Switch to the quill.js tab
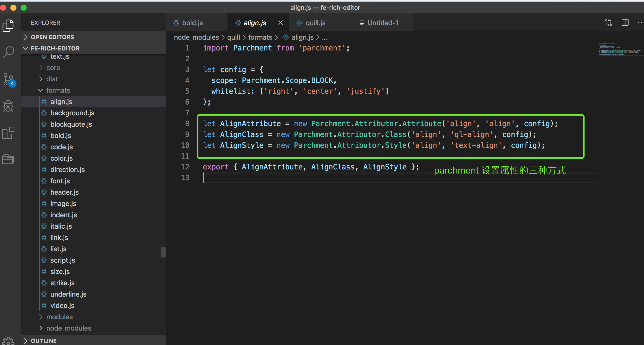This screenshot has width=644, height=345. [315, 23]
